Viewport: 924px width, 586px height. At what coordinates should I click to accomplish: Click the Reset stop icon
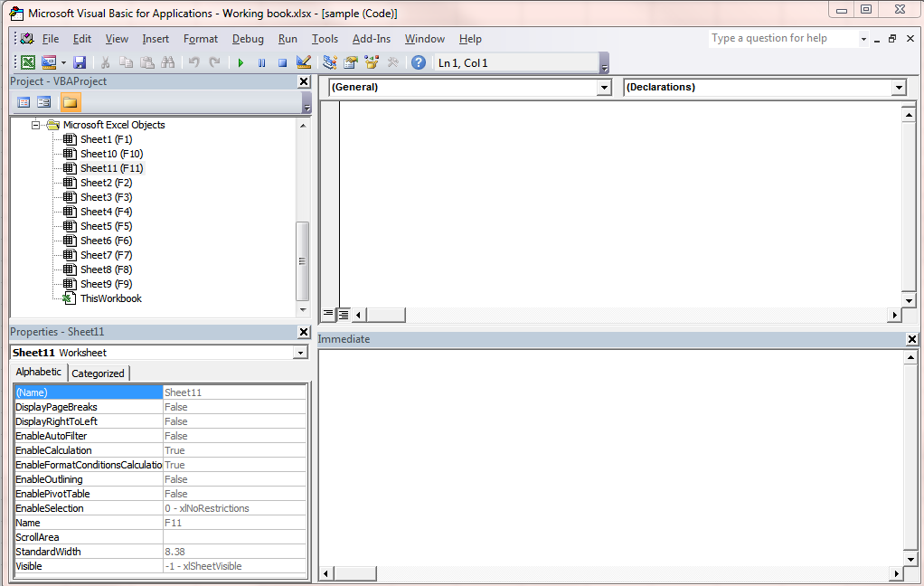(x=282, y=62)
